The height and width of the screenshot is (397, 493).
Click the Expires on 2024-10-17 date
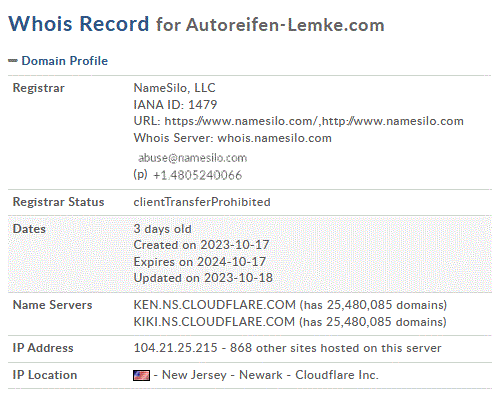point(200,262)
